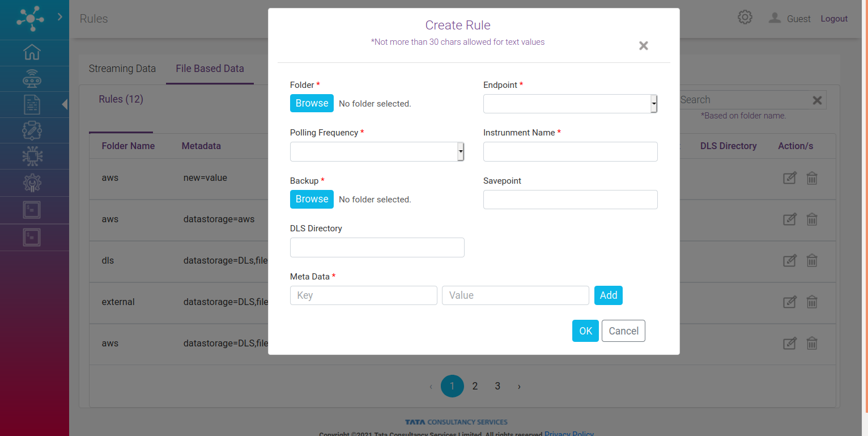Click the Metadata column header
The image size is (868, 436).
coord(201,146)
